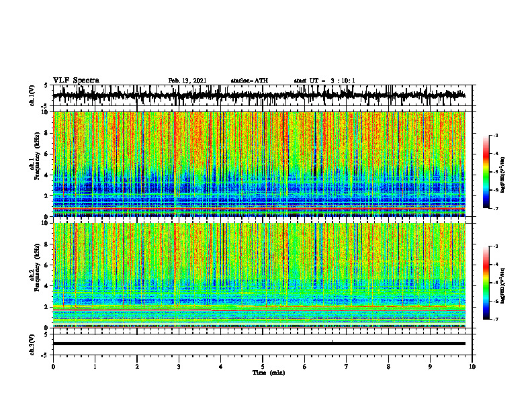The image size is (532, 411).
Task: Click time axis tick label '10'
Action: point(472,367)
